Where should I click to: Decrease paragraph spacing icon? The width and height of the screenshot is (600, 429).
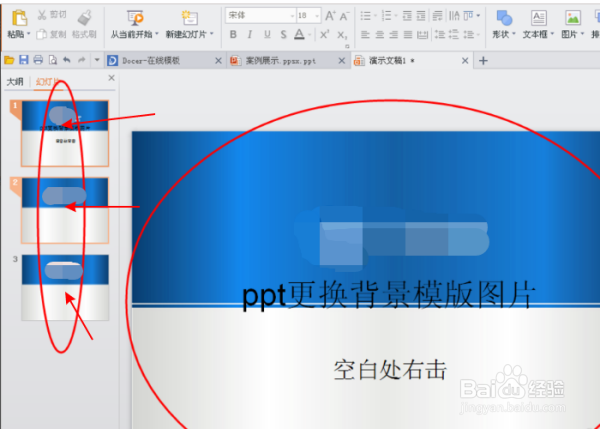pos(453,35)
